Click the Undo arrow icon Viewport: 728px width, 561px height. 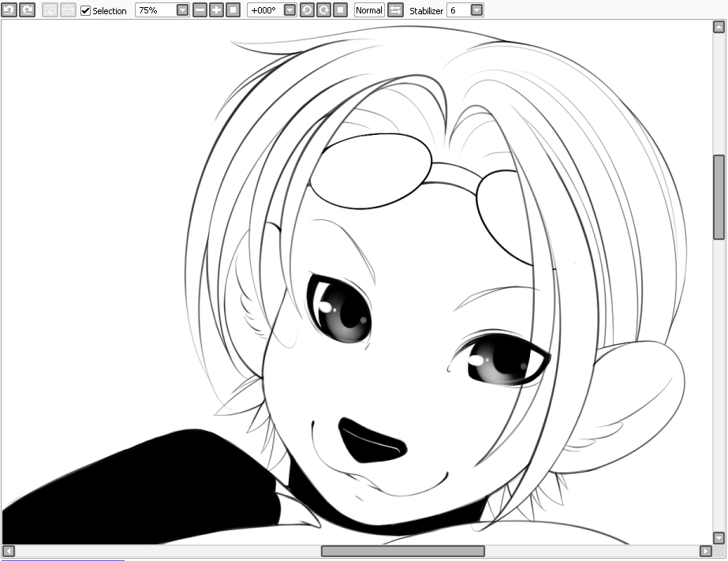coord(9,10)
